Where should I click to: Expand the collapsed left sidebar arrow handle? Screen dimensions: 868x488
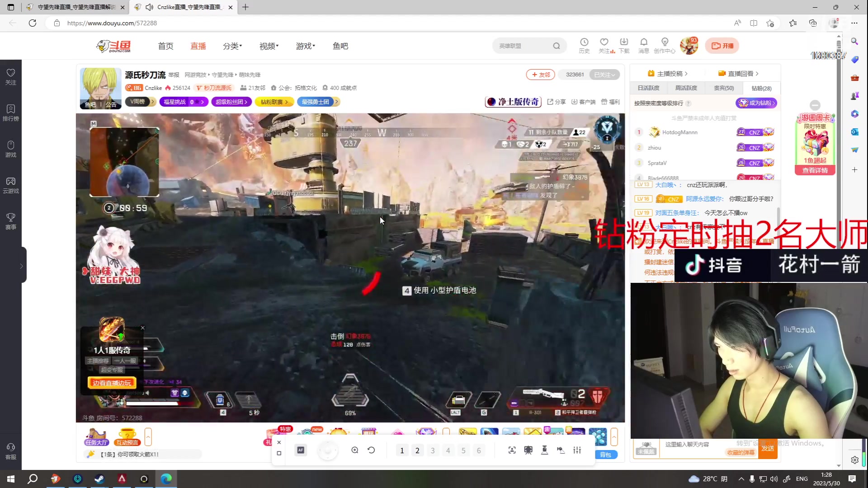coord(22,266)
